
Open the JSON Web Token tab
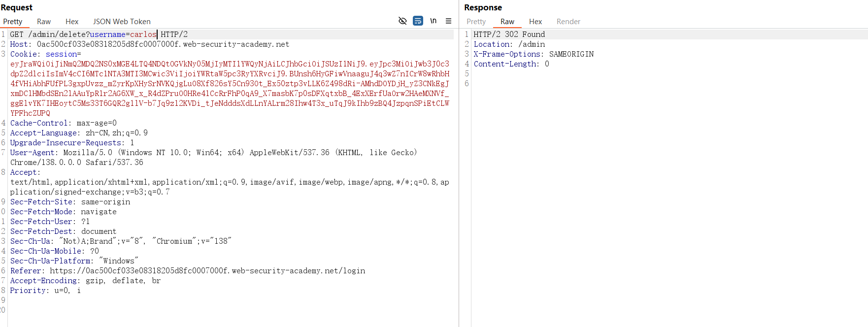tap(122, 22)
